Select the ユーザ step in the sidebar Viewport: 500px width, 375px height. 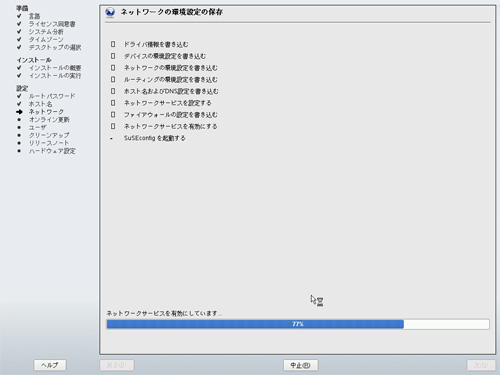point(38,127)
